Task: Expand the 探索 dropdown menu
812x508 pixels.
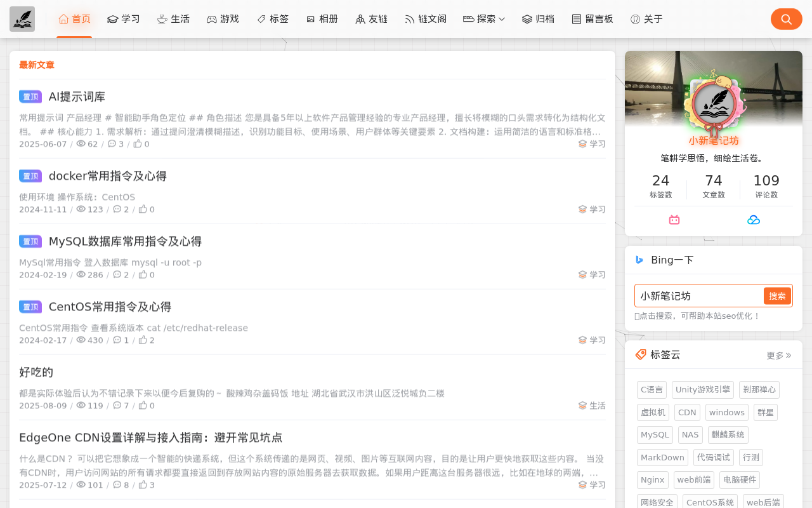Action: [484, 19]
